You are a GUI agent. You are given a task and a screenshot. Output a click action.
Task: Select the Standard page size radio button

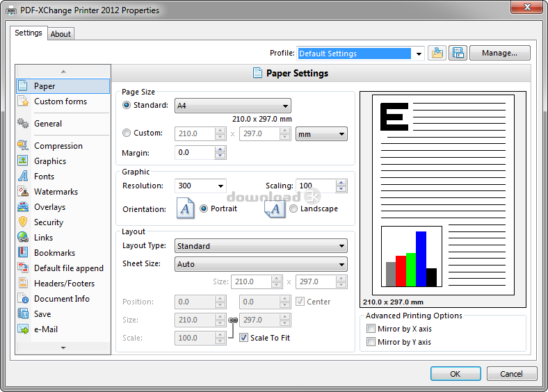tap(127, 105)
